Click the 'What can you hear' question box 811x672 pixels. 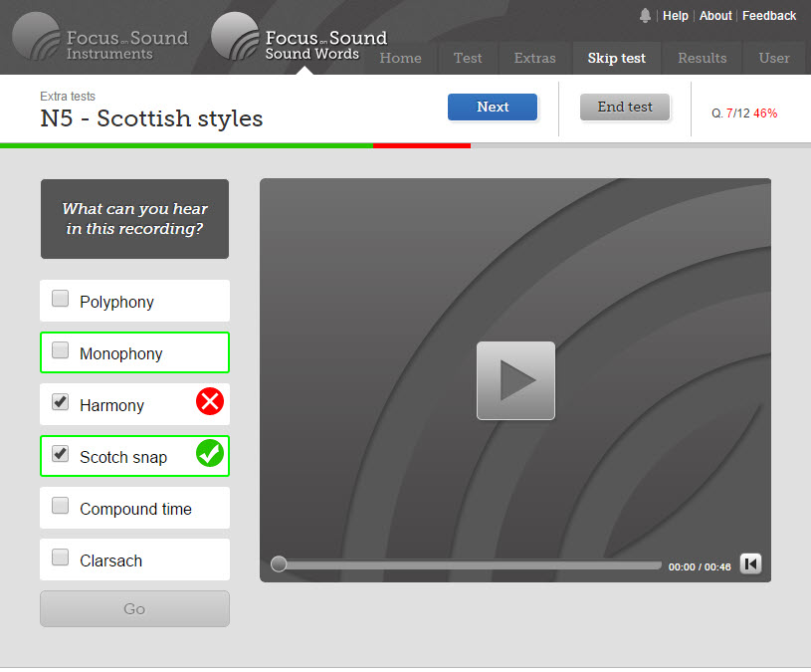coord(134,219)
